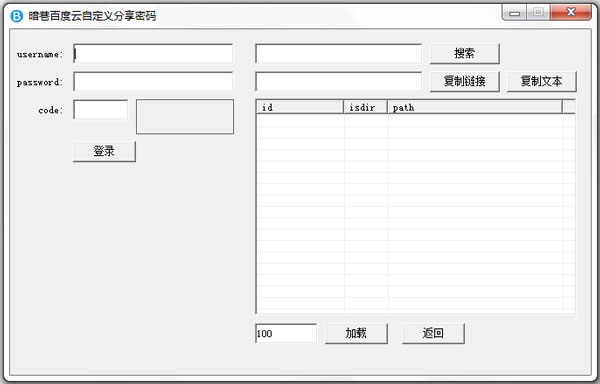600x384 pixels.
Task: Click the 返回 back button
Action: coord(434,333)
